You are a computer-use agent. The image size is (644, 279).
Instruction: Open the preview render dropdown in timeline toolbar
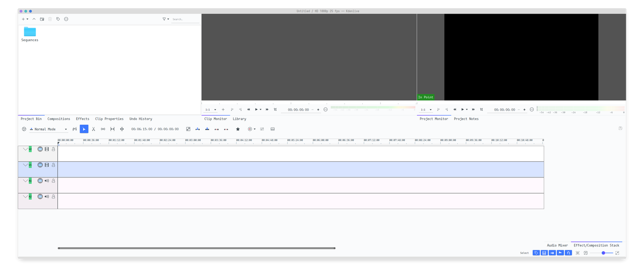click(x=252, y=129)
